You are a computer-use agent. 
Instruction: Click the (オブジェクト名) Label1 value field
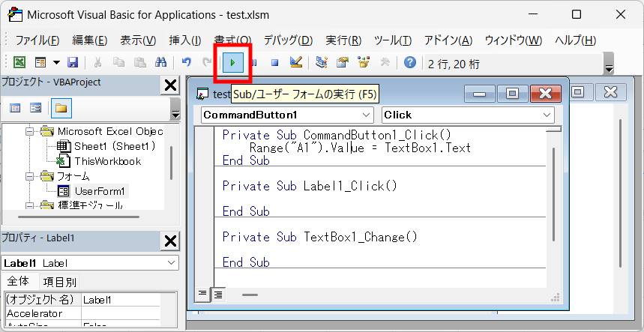(121, 300)
